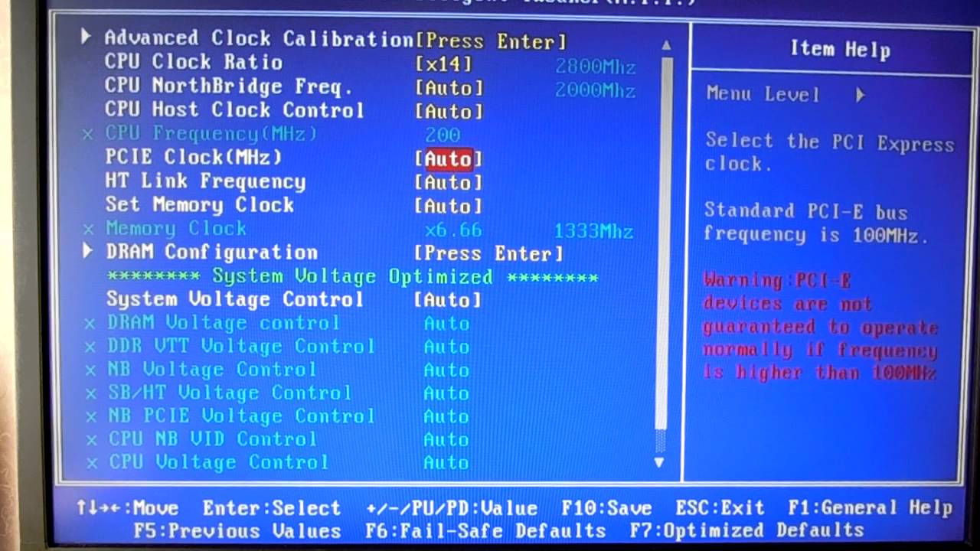Screen dimensions: 980x551
Task: Click the Menu Level text
Action: (763, 95)
